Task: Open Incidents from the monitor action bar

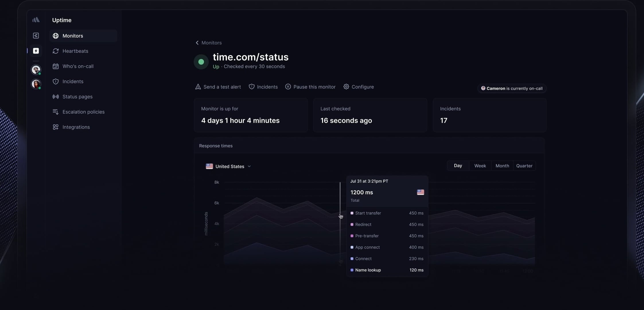Action: tap(263, 87)
